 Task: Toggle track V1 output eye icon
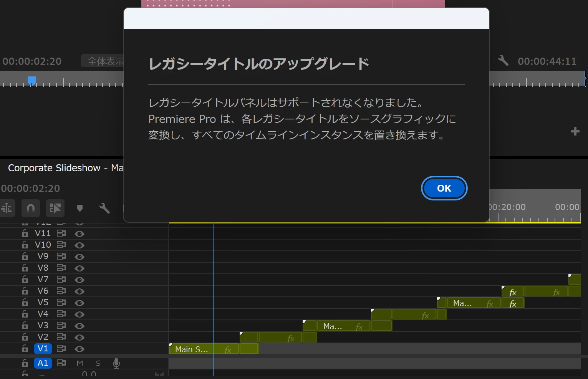point(80,349)
